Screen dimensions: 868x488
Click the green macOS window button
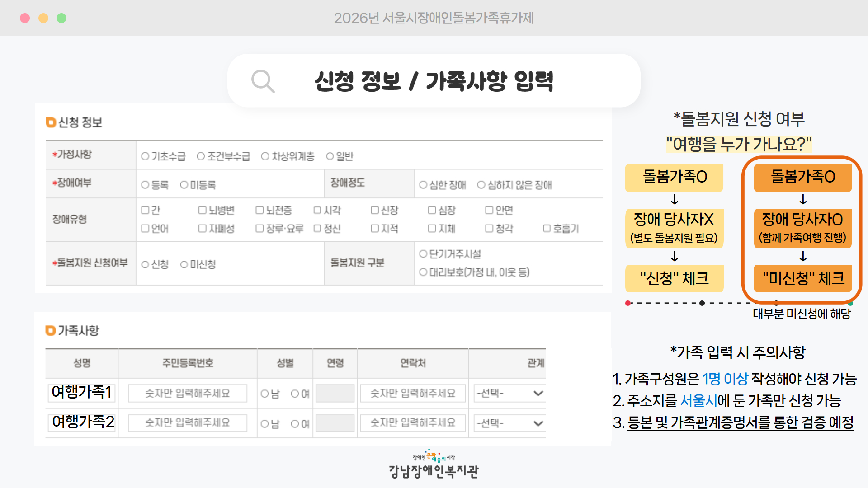point(61,18)
